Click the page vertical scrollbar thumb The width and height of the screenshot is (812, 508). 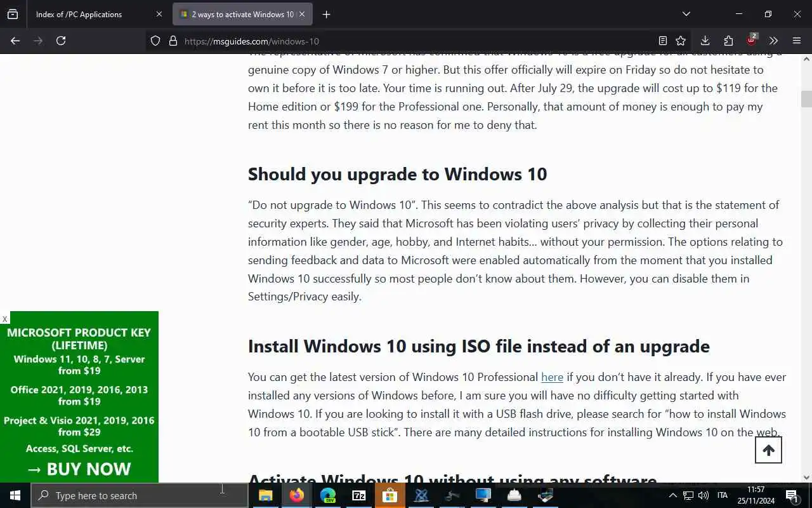[806, 99]
